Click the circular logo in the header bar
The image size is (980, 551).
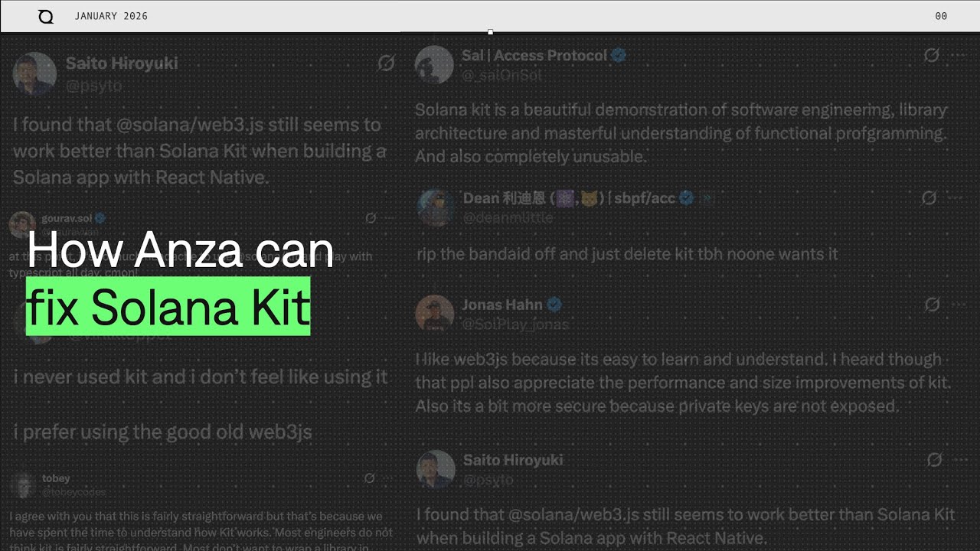coord(46,16)
